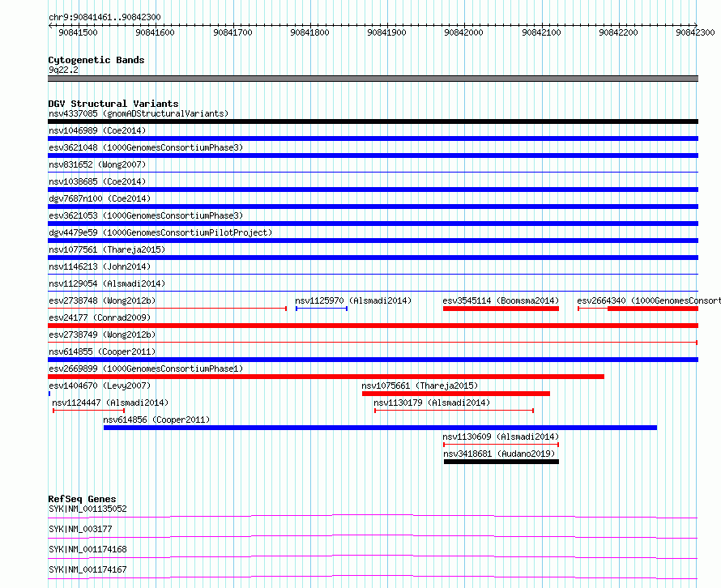721x588 pixels.
Task: Click the nsv614855 (Cooper2011) label
Action: pos(102,352)
